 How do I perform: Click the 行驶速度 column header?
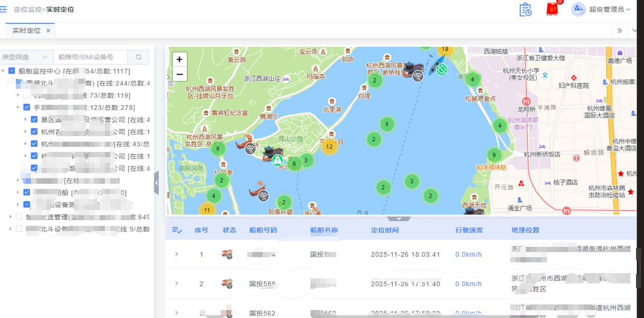[x=469, y=230]
